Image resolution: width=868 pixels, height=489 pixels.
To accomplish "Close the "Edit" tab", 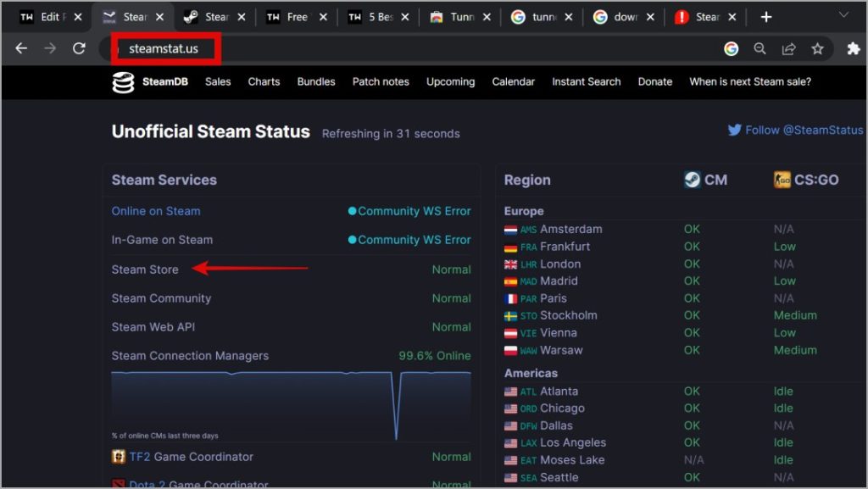I will tap(78, 17).
